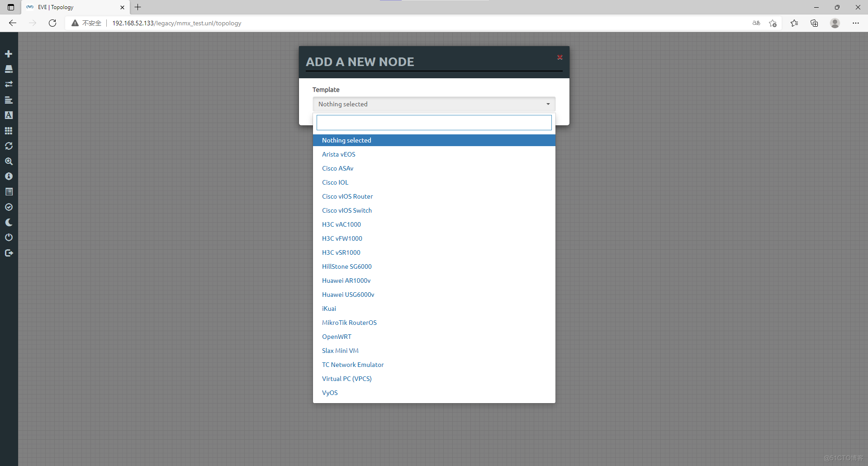Viewport: 868px width, 466px height.
Task: Select MikroTik RouterOS template
Action: click(x=434, y=323)
